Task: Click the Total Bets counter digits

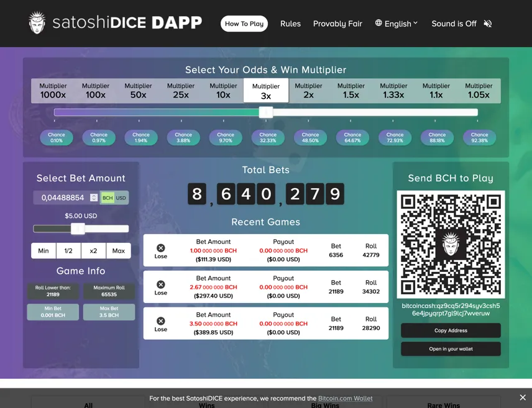Action: (266, 194)
